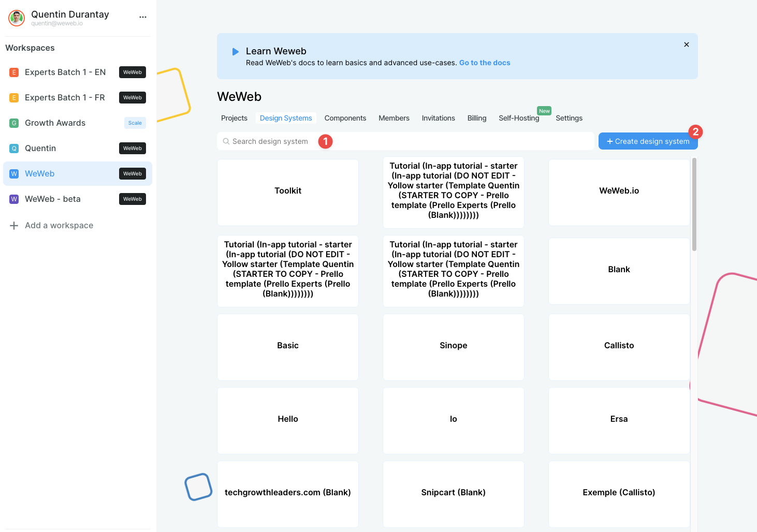Open the Components tab
Screen dimensions: 757x532
click(x=345, y=118)
